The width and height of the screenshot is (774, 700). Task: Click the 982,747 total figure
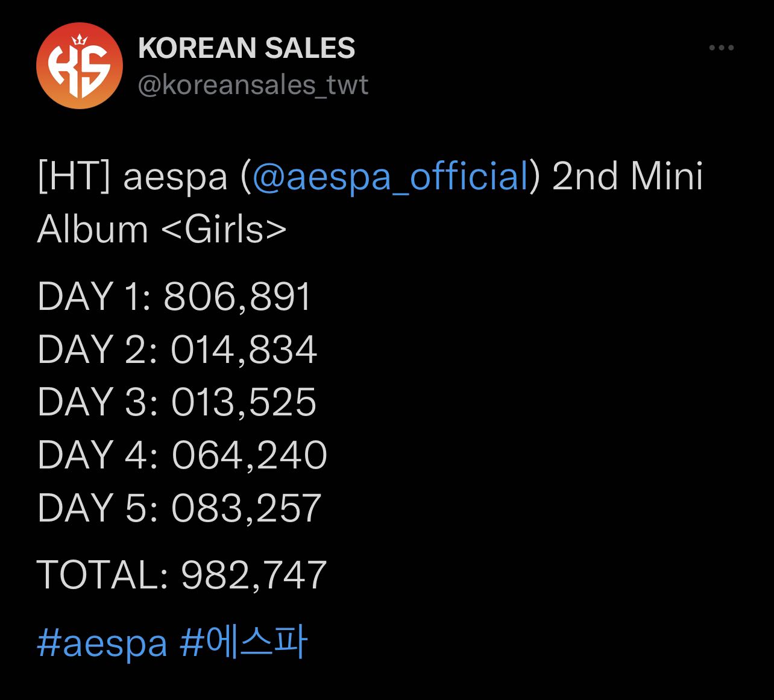[254, 575]
